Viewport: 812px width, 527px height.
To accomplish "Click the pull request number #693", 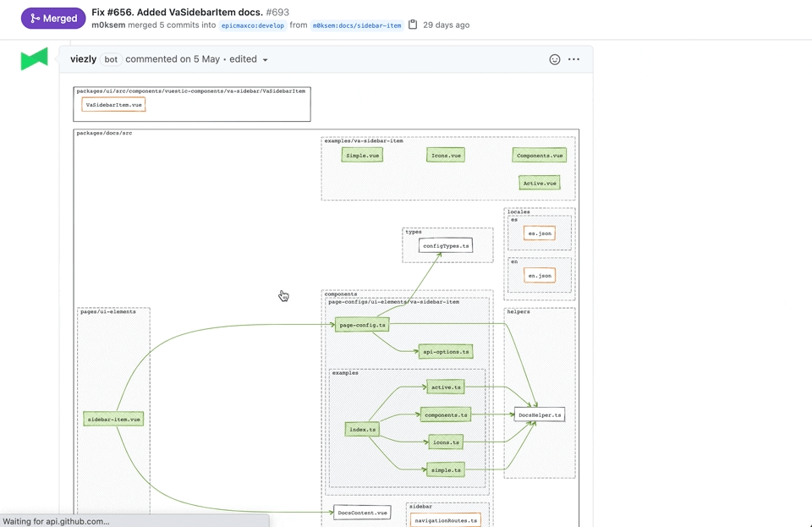I will 277,12.
